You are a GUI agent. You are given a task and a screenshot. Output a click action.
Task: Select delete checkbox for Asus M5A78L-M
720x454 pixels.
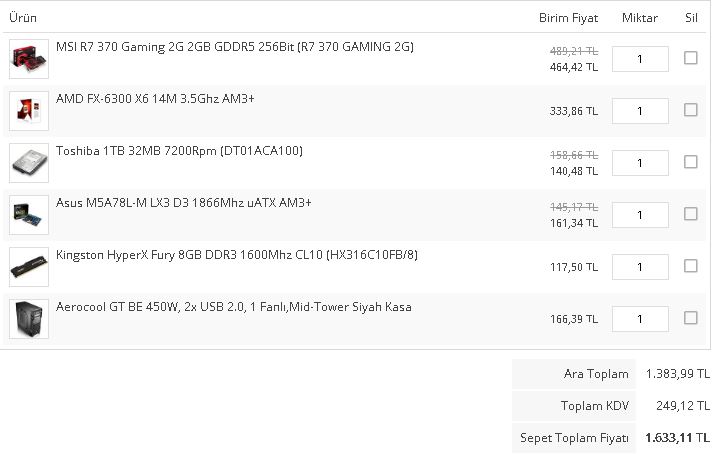click(690, 214)
